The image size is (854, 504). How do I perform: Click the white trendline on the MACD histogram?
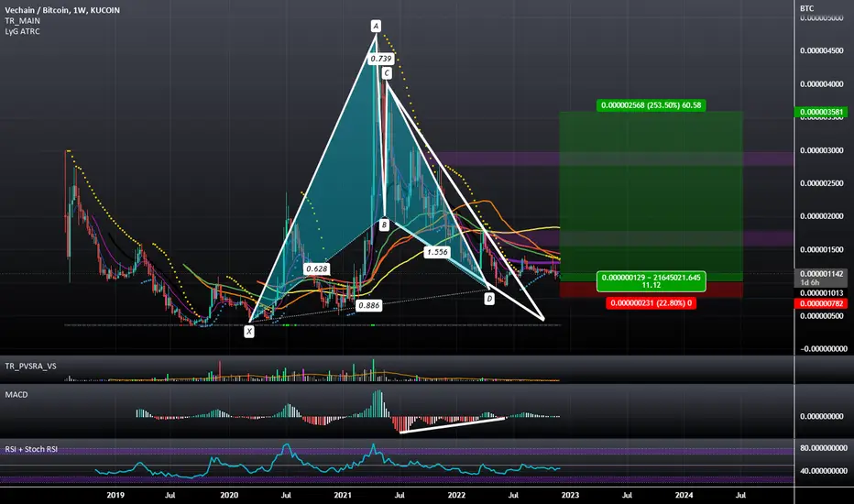point(452,425)
